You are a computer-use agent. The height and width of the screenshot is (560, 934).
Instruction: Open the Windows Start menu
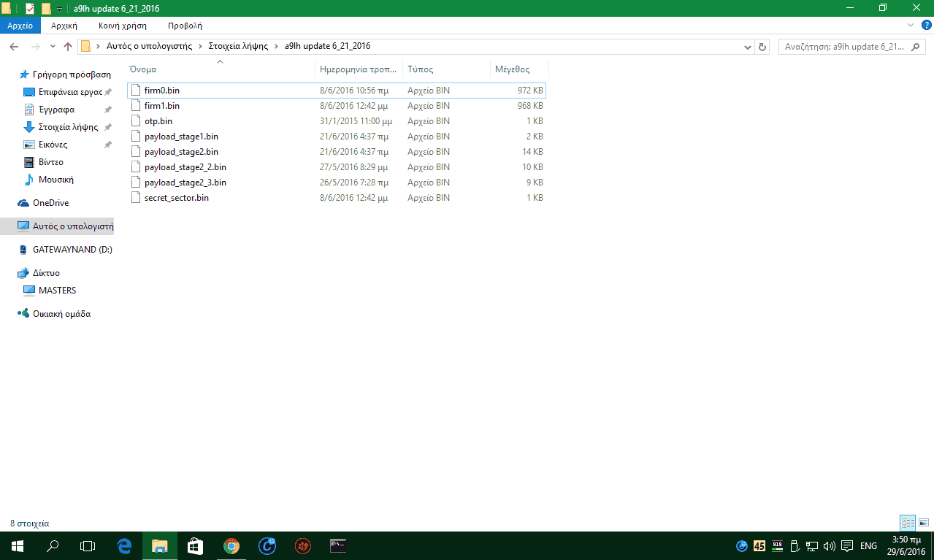point(17,545)
